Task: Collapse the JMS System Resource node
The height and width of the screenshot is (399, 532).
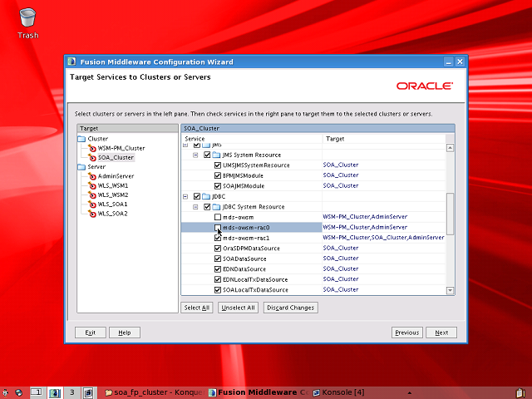Action: coord(195,155)
